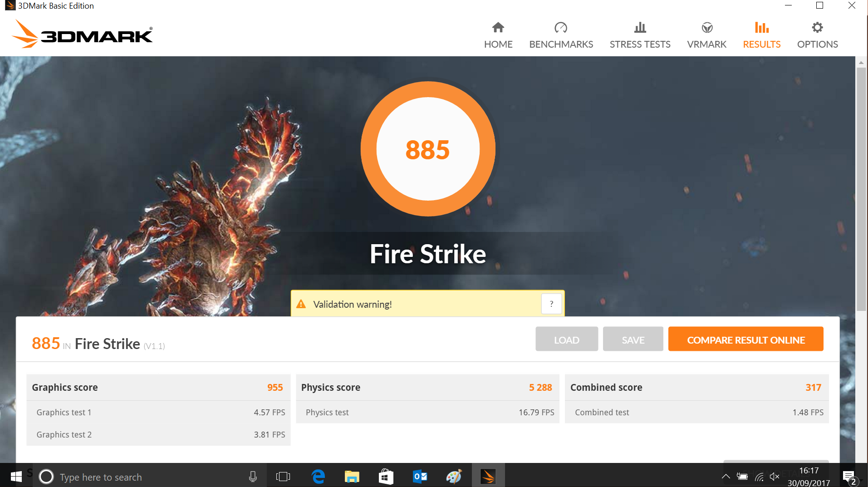This screenshot has width=868, height=487.
Task: Click the Fire Strike title on the banner
Action: [428, 254]
